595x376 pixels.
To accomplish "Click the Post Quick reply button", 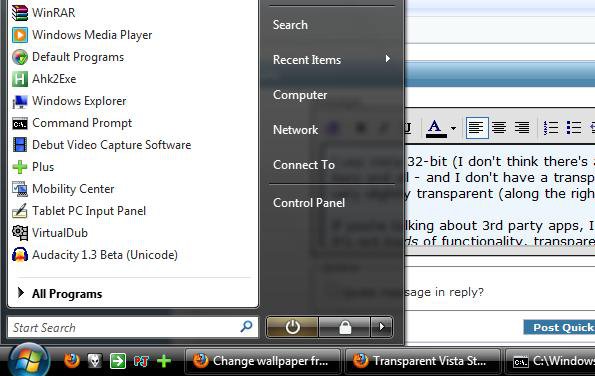I will 559,327.
